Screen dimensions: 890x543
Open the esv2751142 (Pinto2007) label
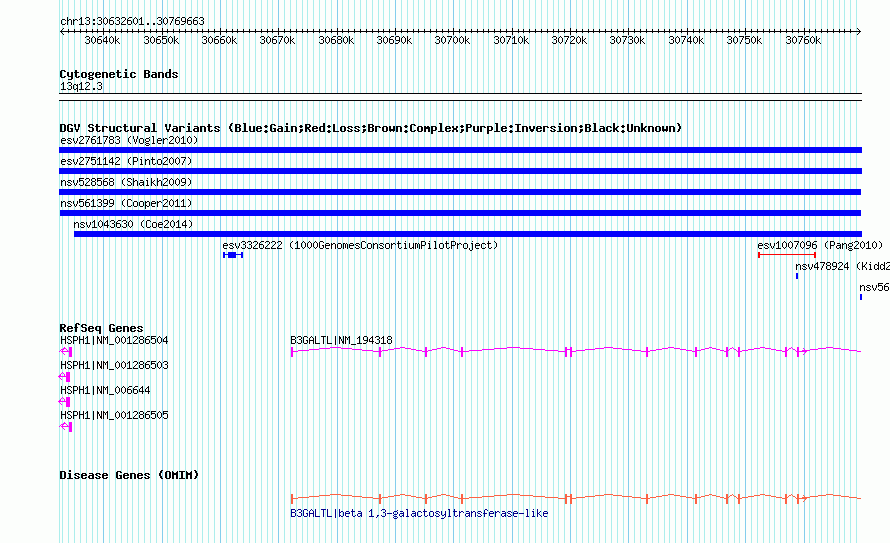pos(126,161)
